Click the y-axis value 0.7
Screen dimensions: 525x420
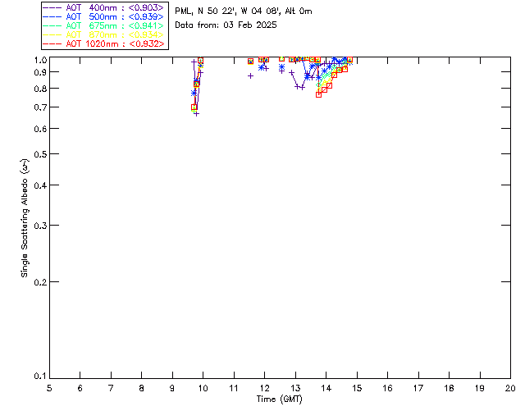pyautogui.click(x=40, y=107)
